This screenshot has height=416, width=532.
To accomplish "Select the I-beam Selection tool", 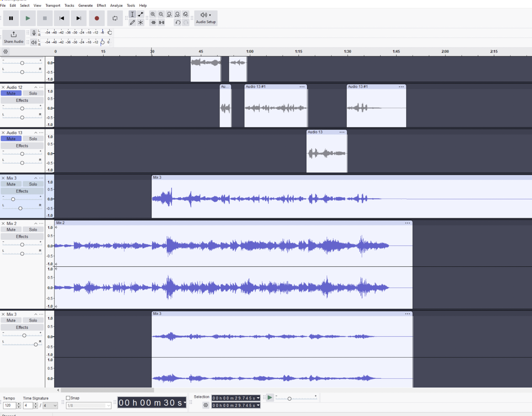I will 133,14.
